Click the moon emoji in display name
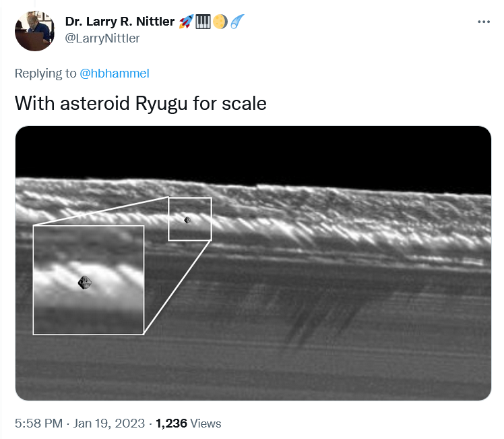The image size is (504, 439). pyautogui.click(x=220, y=22)
